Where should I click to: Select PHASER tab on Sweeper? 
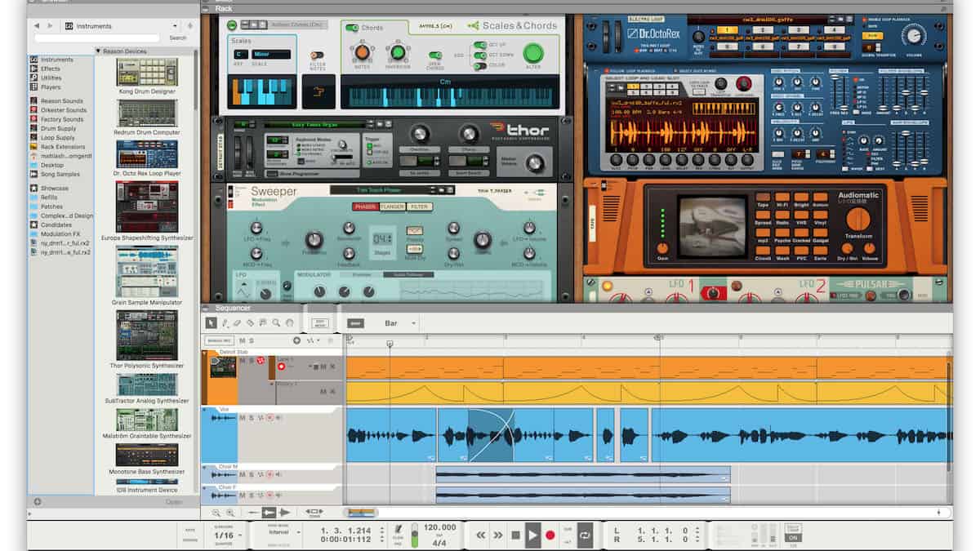tap(365, 207)
